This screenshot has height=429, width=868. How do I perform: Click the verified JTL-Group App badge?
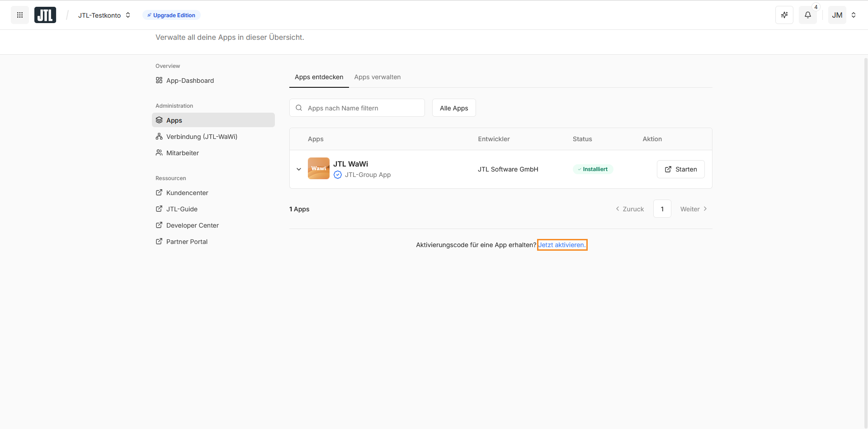coord(338,175)
